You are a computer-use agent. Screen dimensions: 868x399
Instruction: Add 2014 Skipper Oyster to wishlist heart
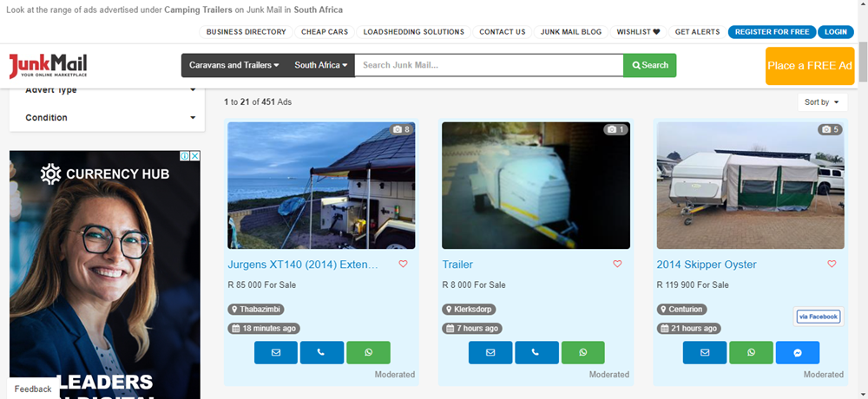click(832, 264)
